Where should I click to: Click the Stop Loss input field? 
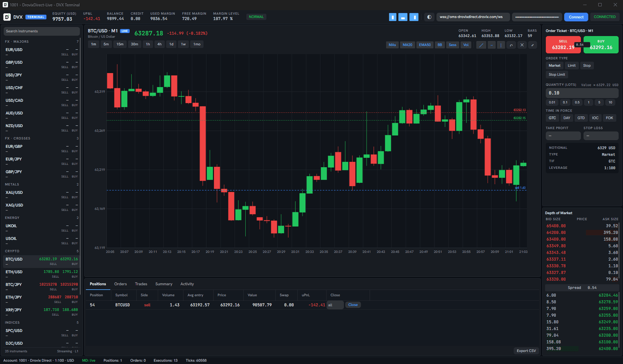601,136
